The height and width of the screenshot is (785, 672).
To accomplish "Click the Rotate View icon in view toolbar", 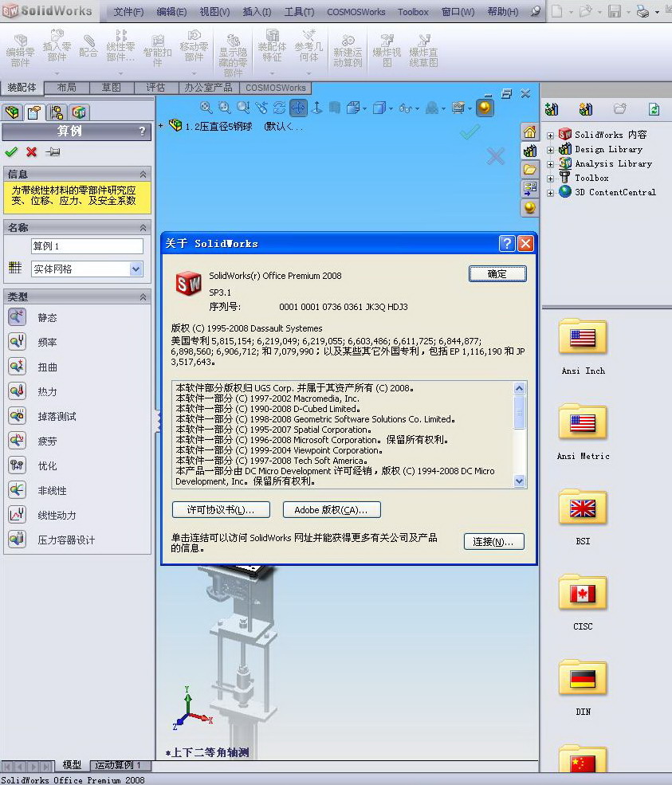I will (280, 108).
